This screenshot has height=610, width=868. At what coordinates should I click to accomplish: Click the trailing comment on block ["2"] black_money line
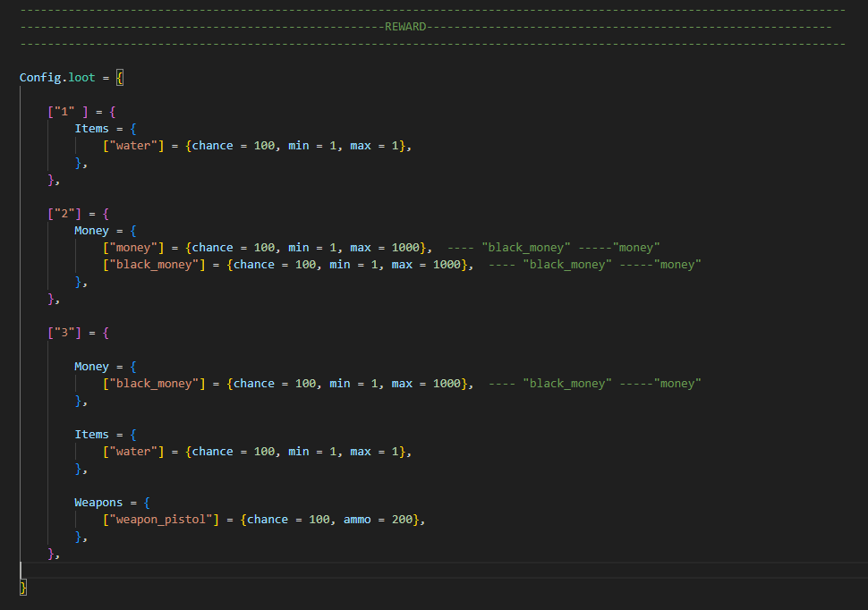pos(595,265)
